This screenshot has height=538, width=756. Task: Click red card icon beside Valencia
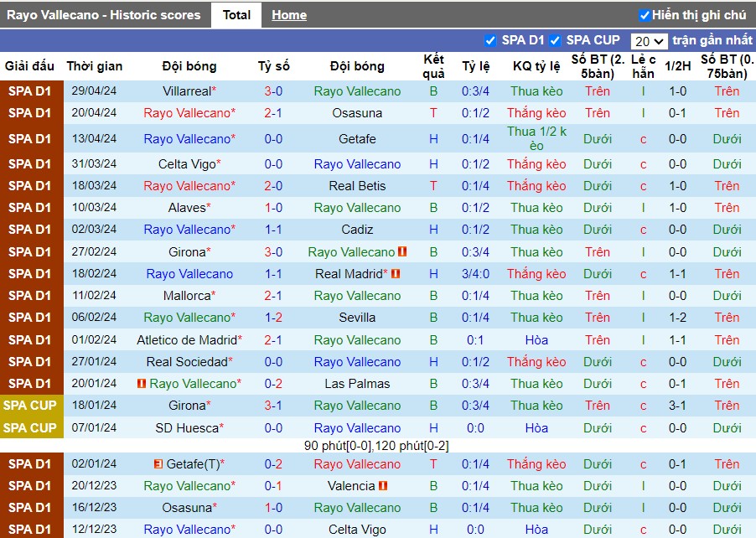click(383, 486)
